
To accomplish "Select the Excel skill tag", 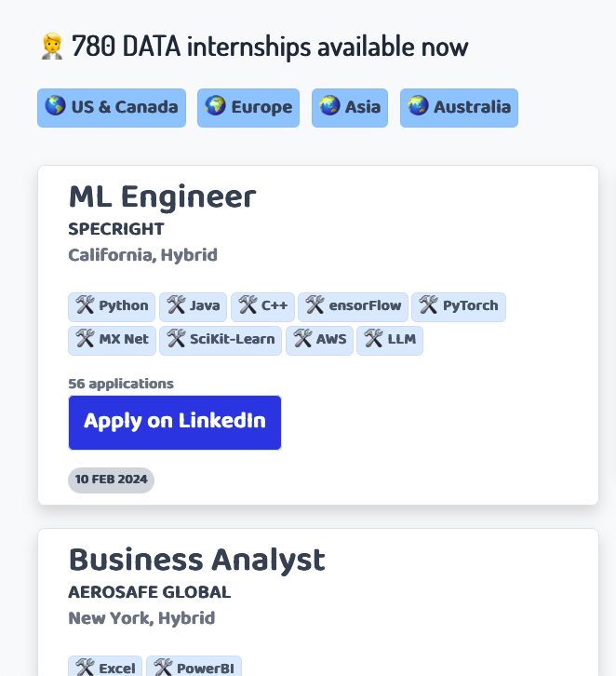I will tap(105, 667).
